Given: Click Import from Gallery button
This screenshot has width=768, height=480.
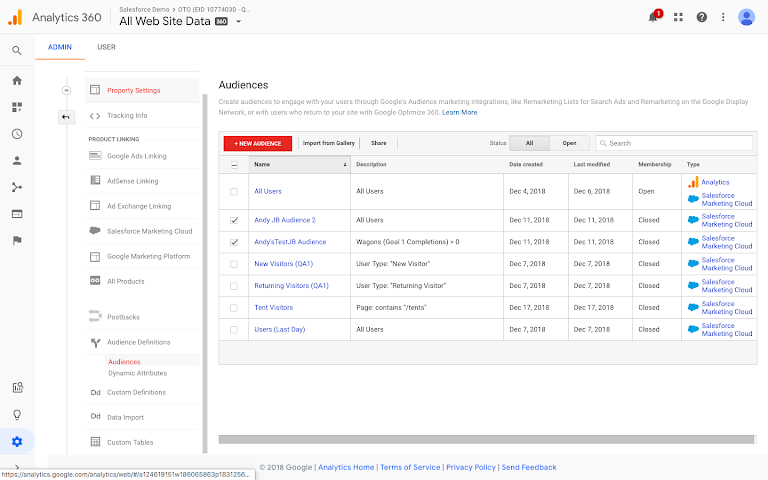Looking at the screenshot, I should 329,143.
